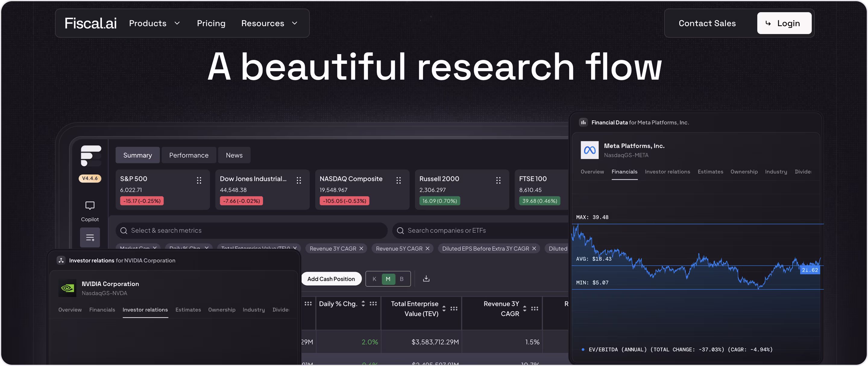Expand the Resources dropdown chevron
Viewport: 868px width, 366px height.
[294, 23]
